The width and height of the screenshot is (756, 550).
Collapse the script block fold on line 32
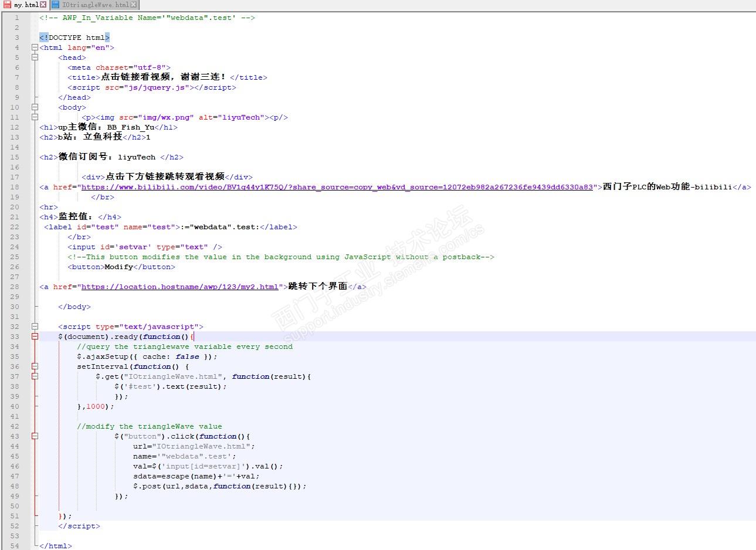tap(35, 327)
